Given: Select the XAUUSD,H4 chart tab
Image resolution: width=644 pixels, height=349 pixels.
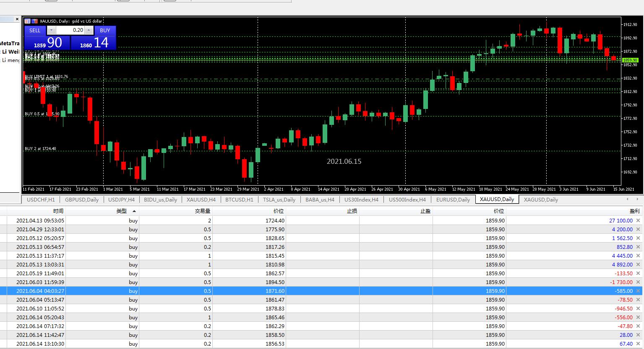Looking at the screenshot, I should point(201,199).
